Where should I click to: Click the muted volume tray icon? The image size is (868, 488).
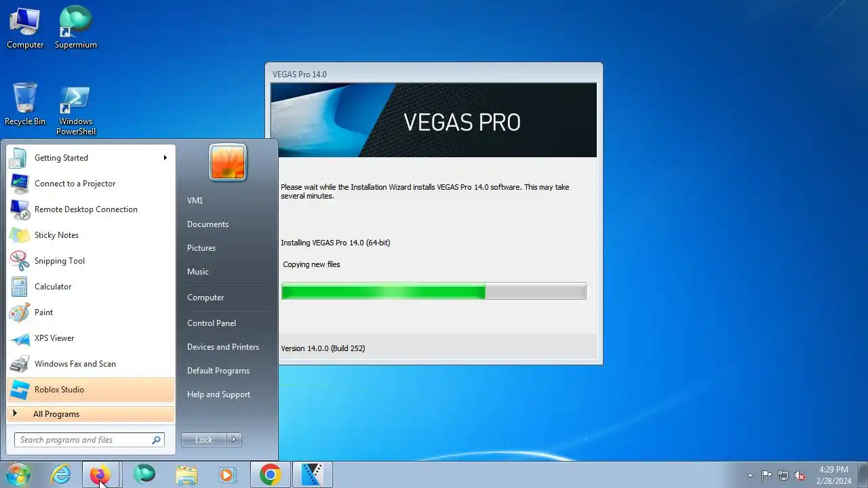[x=800, y=475]
